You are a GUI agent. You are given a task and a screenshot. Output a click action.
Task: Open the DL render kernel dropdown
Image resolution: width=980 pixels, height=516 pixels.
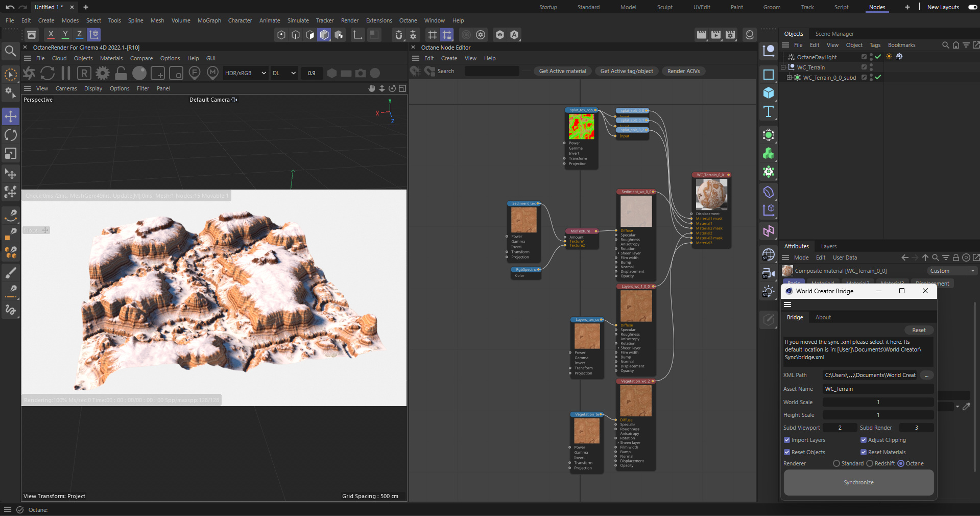pos(284,73)
